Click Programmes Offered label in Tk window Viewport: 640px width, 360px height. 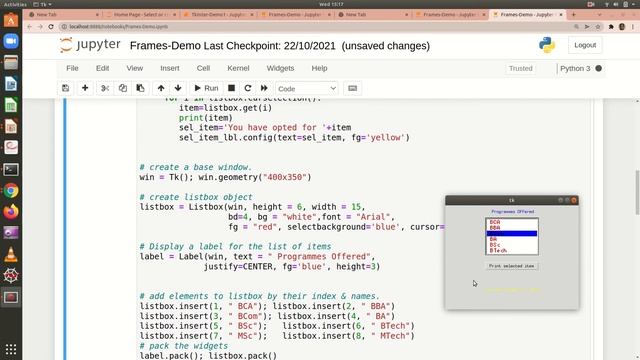point(513,211)
